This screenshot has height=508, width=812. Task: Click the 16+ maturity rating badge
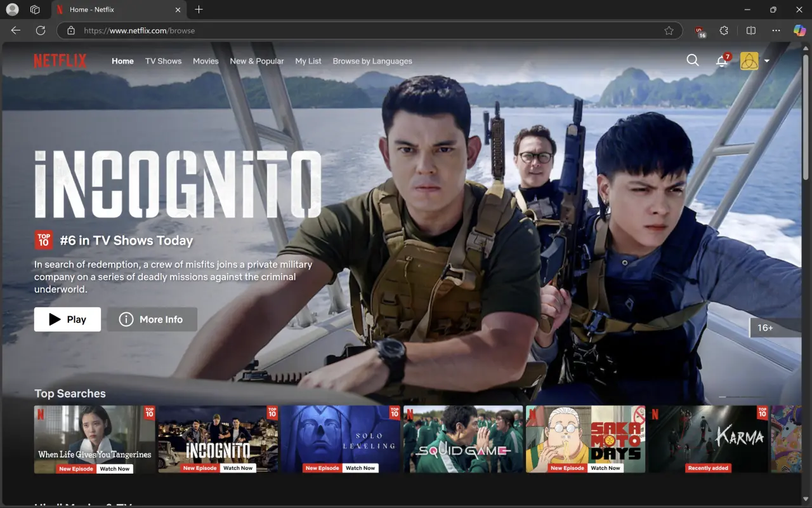[775, 328]
